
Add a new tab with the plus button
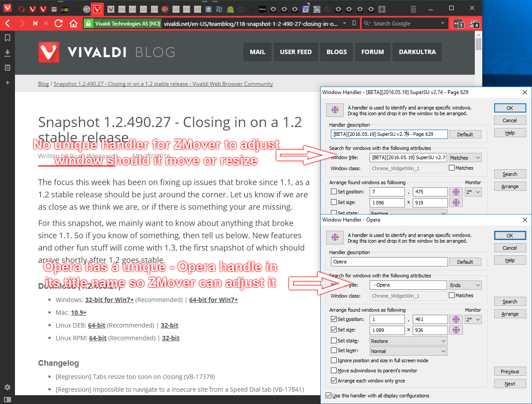click(382, 9)
